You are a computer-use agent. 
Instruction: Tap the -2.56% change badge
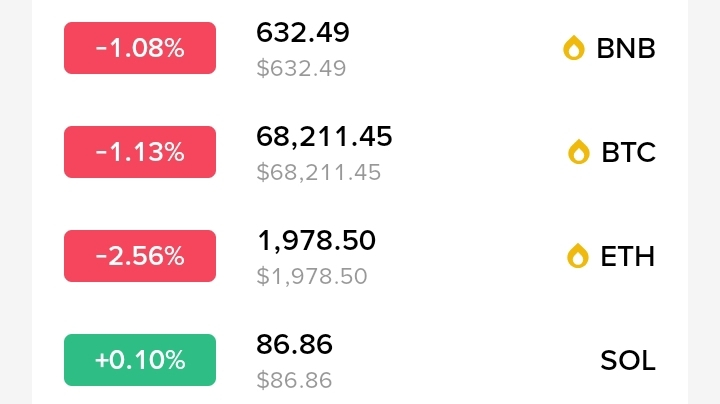pos(140,256)
